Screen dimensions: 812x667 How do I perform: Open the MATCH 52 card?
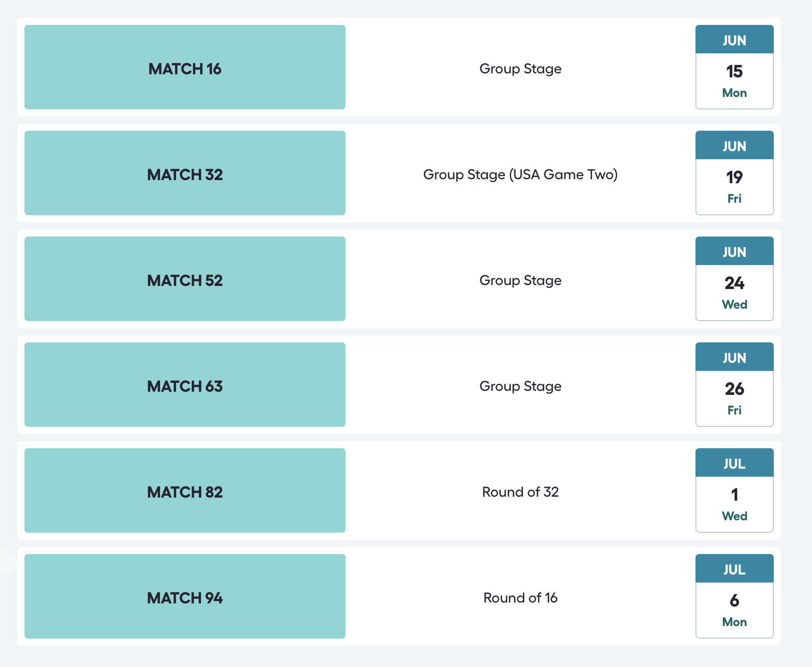[185, 279]
